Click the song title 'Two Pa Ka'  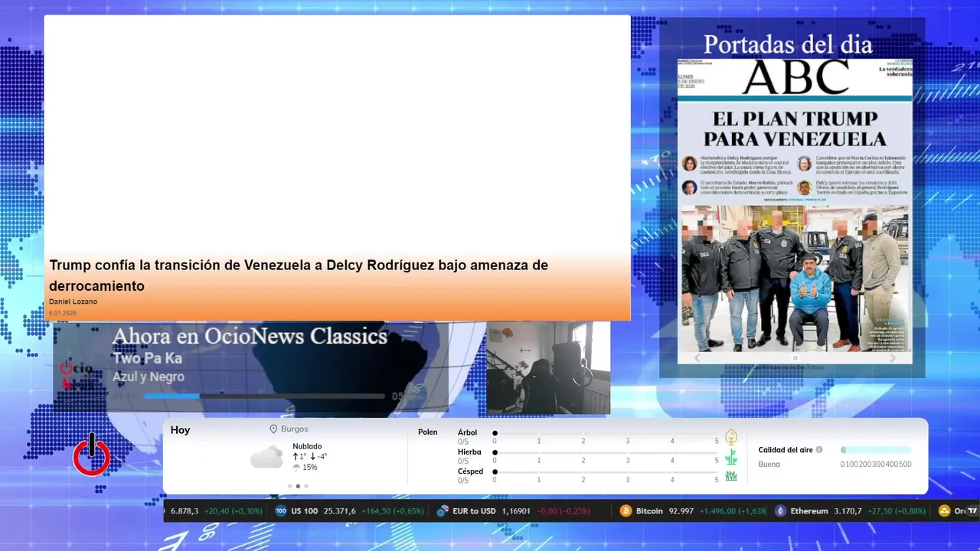click(147, 358)
